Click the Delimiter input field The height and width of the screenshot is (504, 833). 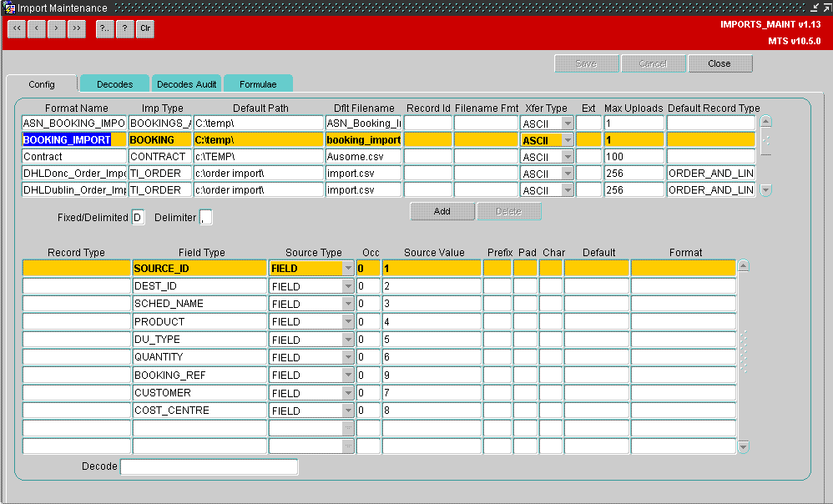(x=205, y=217)
